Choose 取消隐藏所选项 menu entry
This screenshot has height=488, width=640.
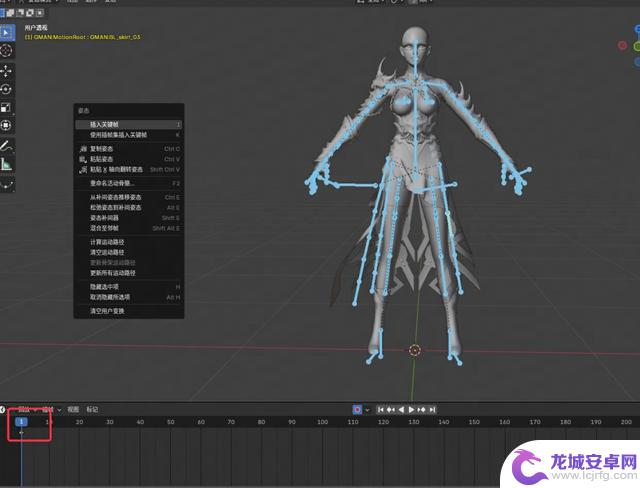[129, 297]
